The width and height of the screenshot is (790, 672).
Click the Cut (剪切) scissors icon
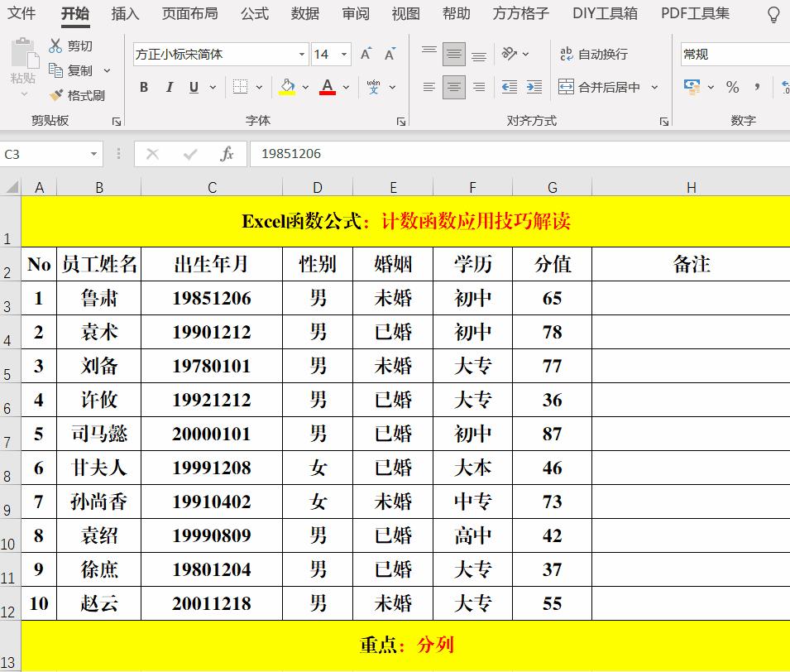pyautogui.click(x=55, y=45)
